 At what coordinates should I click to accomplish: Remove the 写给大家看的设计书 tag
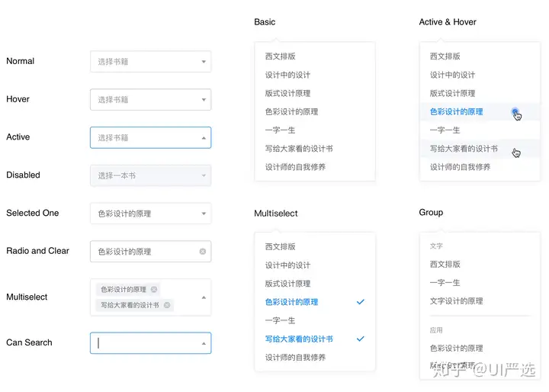coord(167,305)
